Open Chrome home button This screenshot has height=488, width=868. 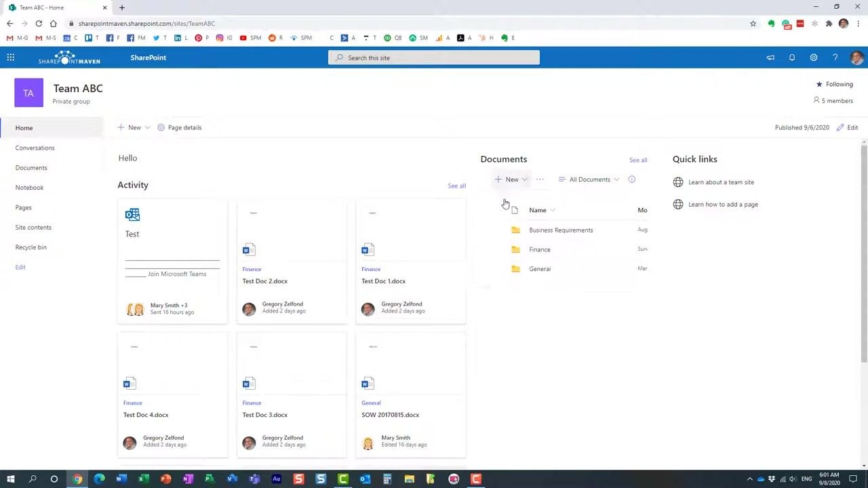pos(53,24)
